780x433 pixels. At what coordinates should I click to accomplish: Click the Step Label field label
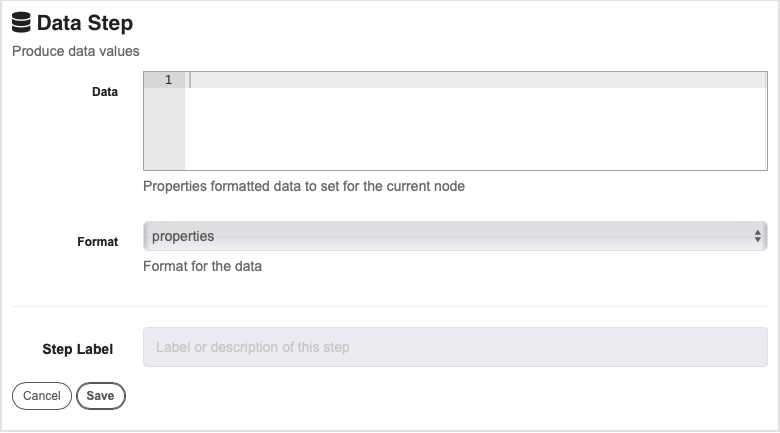78,349
